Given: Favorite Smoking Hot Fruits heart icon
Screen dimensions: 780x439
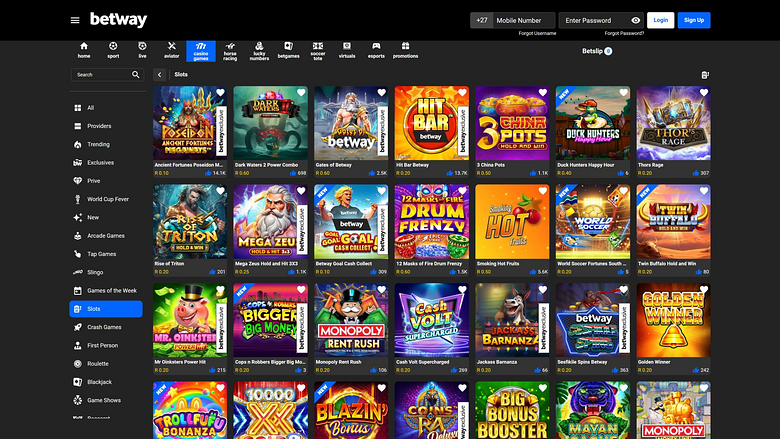Looking at the screenshot, I should coord(543,191).
